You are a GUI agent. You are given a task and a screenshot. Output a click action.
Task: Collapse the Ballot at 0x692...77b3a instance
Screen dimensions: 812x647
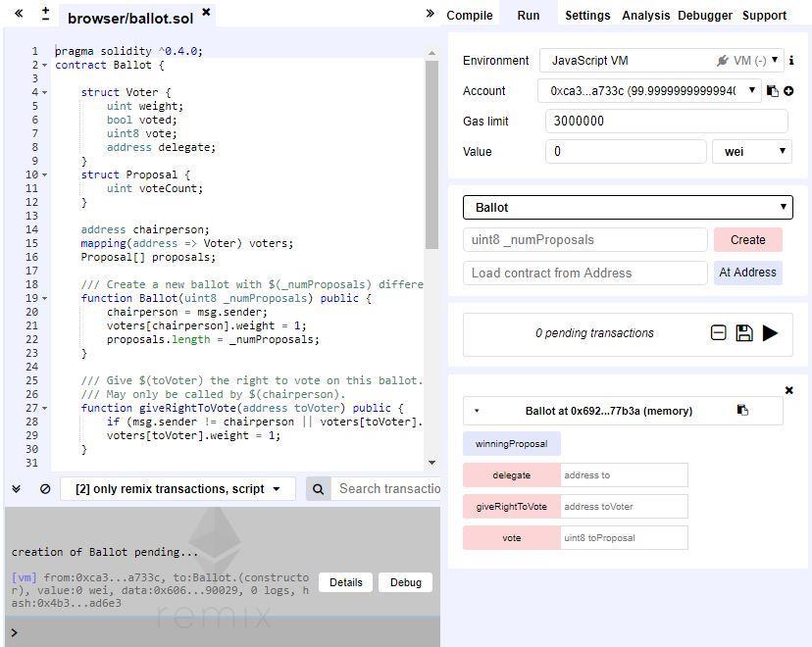coord(477,411)
